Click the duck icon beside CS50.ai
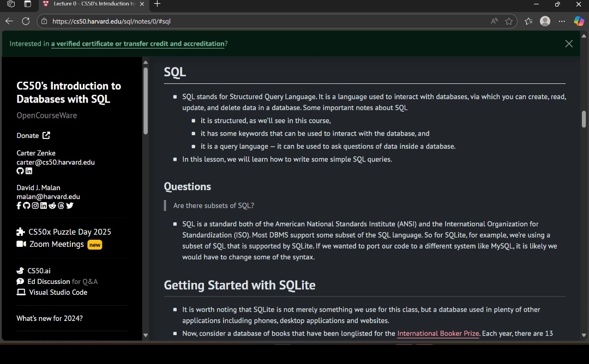The width and height of the screenshot is (589, 364). (x=20, y=271)
